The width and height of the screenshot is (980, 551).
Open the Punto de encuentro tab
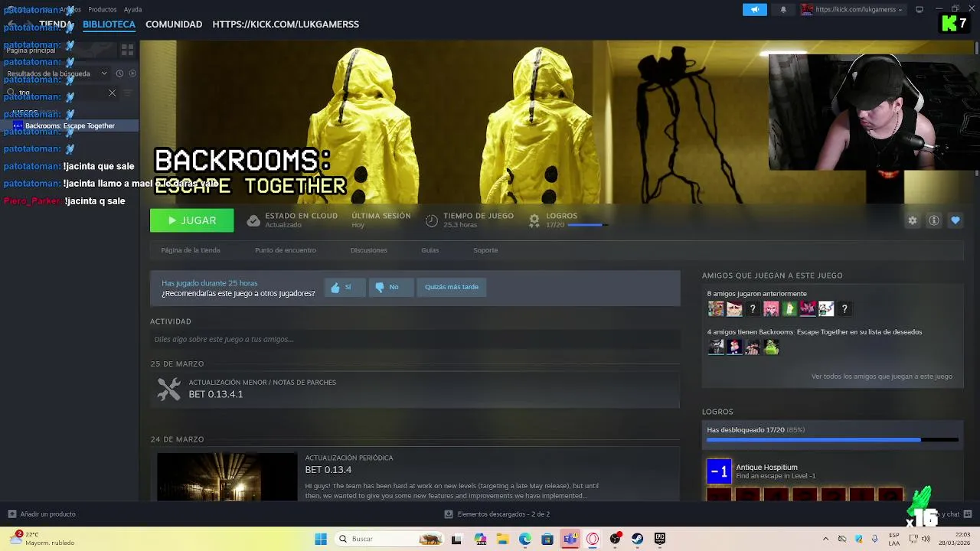286,250
